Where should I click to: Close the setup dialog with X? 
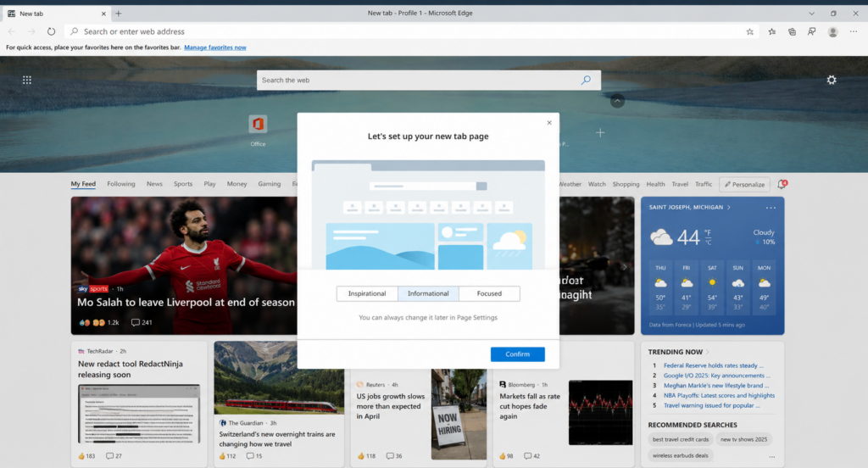(x=549, y=123)
